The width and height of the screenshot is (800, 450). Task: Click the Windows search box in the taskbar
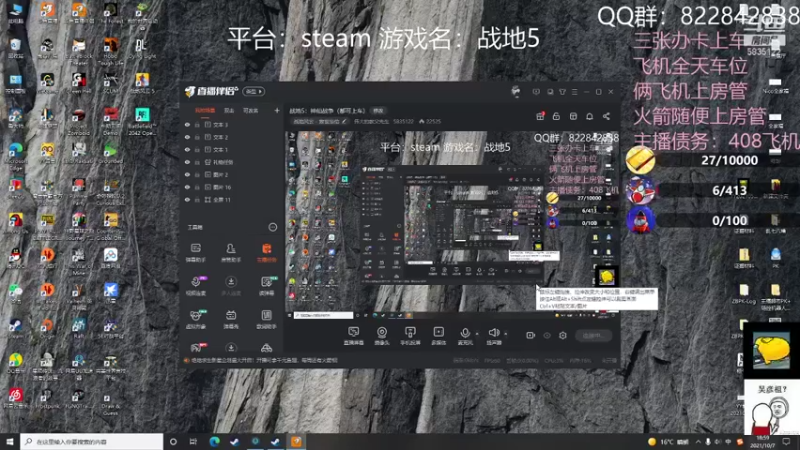point(91,441)
